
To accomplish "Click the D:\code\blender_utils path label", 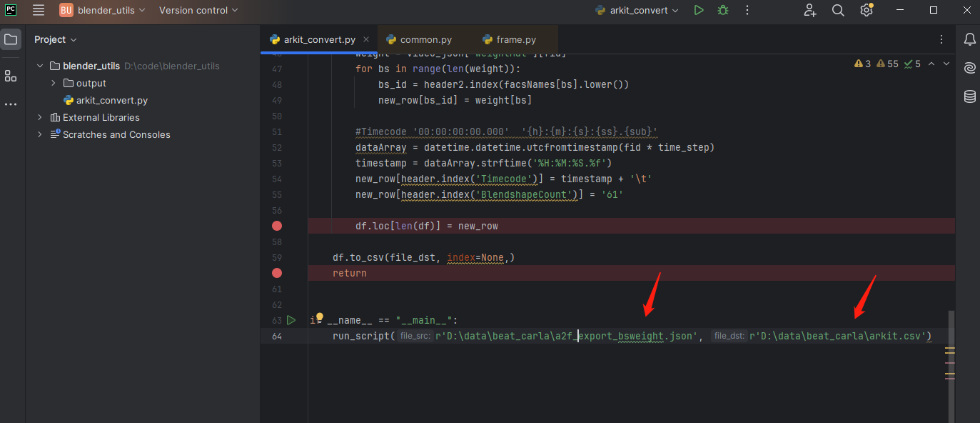I will (172, 66).
